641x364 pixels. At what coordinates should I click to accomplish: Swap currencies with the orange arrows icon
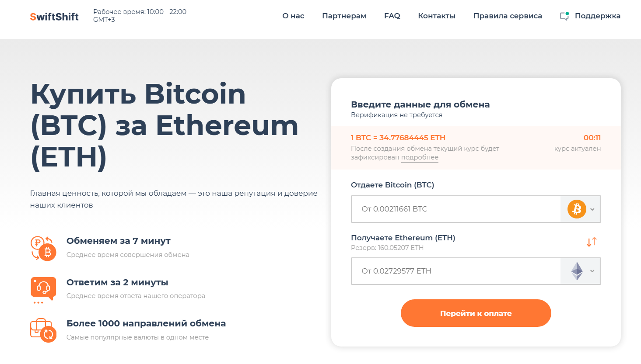[x=592, y=242]
